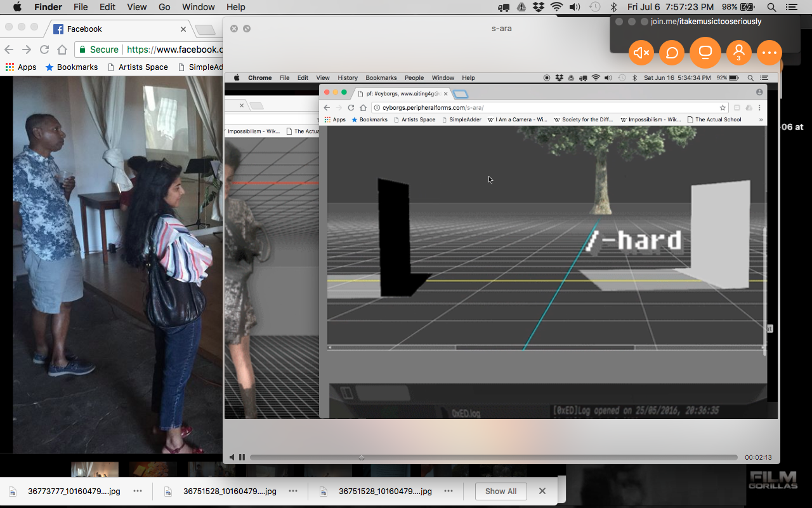812x508 pixels.
Task: Click the Chrome home button
Action: 62,50
